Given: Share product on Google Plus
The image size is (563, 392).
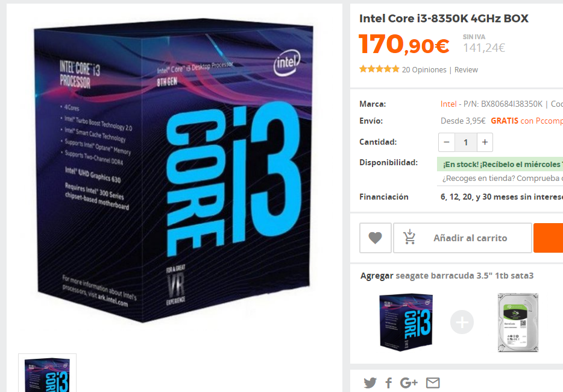Looking at the screenshot, I should [x=409, y=383].
